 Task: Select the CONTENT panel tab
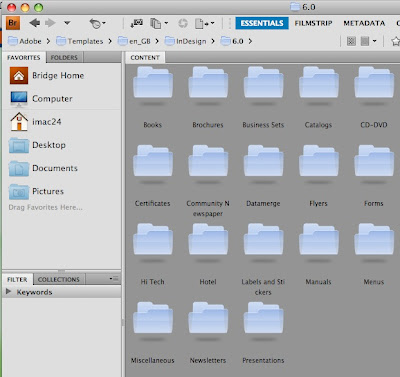145,57
